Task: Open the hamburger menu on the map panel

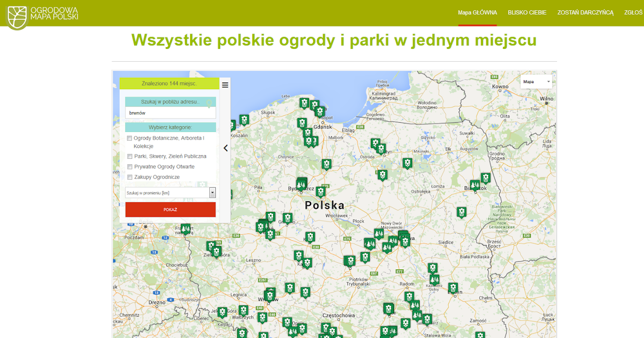Action: click(225, 84)
